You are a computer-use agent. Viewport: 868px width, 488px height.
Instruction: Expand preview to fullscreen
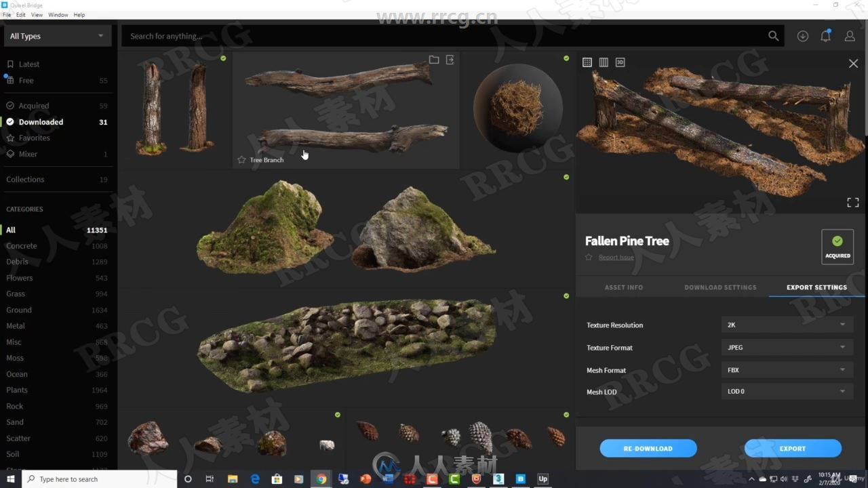[x=853, y=203]
